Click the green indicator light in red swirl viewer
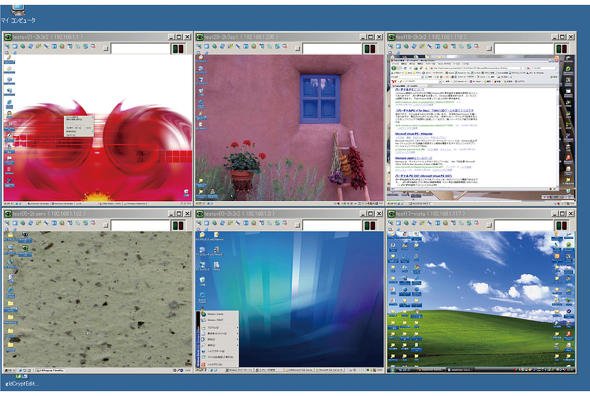 click(175, 49)
